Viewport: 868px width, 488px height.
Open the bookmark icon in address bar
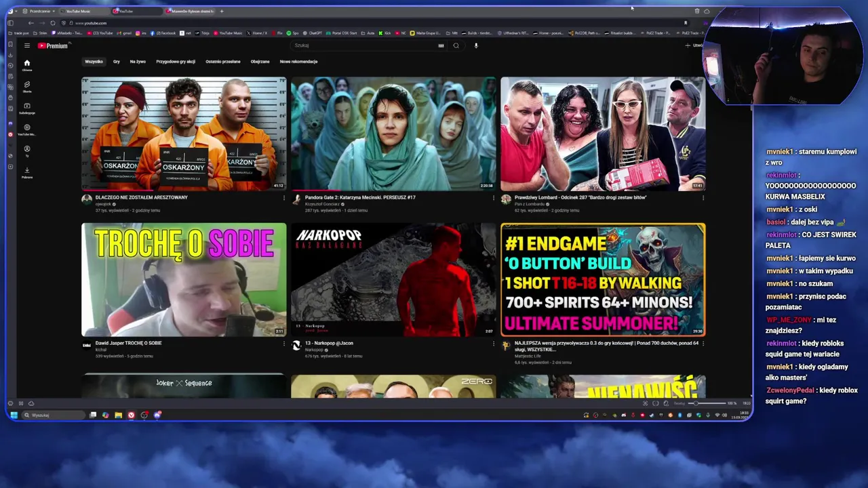click(686, 23)
